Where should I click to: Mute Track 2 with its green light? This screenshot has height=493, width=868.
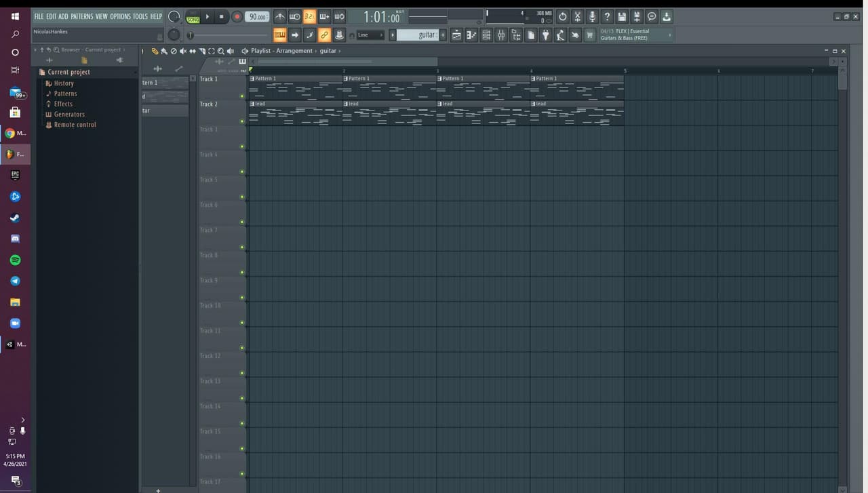242,121
